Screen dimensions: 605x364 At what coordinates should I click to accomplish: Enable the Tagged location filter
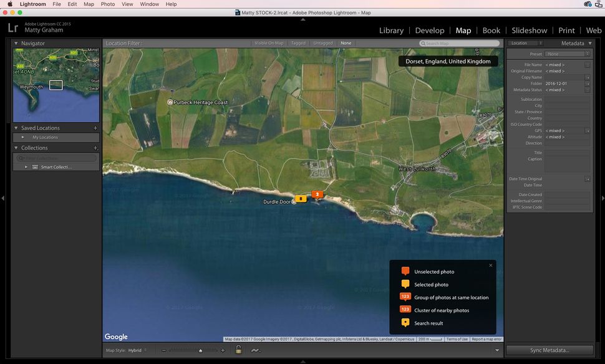[x=298, y=43]
